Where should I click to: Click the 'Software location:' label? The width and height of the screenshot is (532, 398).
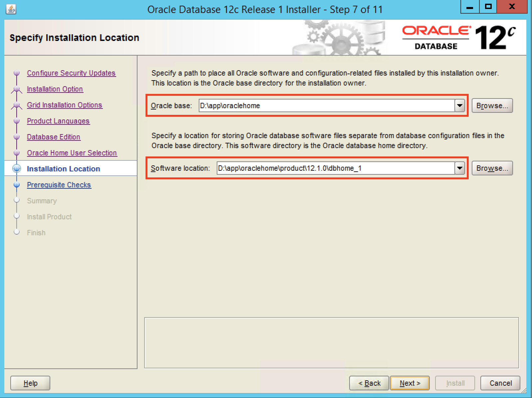tap(180, 168)
